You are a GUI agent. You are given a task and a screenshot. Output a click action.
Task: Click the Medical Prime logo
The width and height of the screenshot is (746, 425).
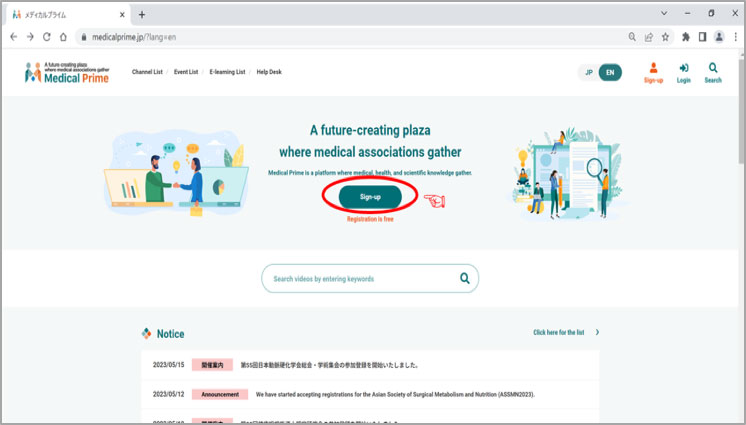tap(67, 72)
